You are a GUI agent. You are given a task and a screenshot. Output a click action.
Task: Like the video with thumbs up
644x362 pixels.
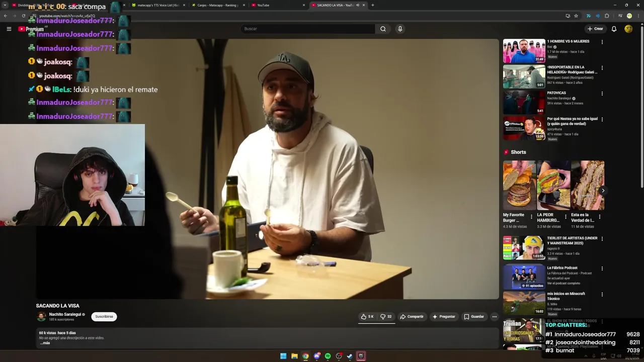click(367, 317)
